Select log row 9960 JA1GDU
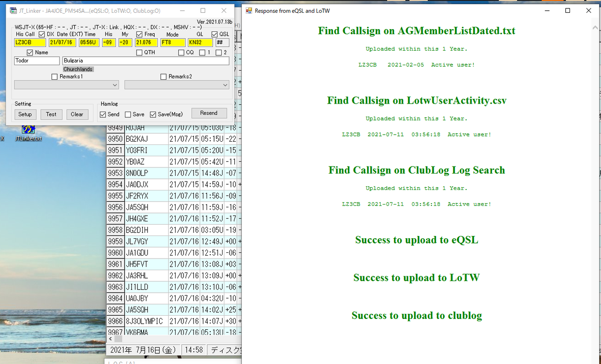The width and height of the screenshot is (601, 364). click(174, 253)
